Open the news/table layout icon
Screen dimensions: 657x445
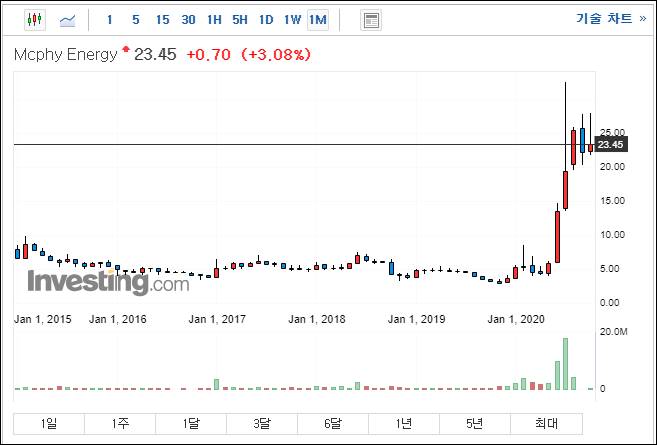(371, 20)
